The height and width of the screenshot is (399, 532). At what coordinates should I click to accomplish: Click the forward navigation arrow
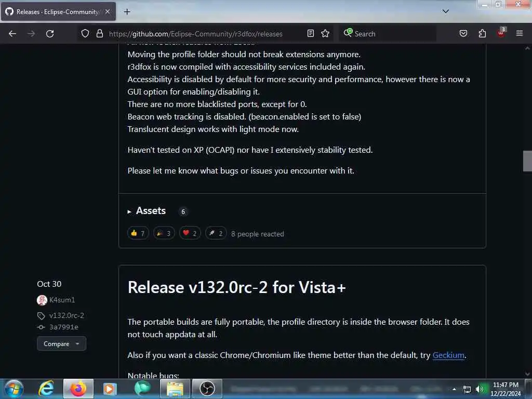pos(31,34)
